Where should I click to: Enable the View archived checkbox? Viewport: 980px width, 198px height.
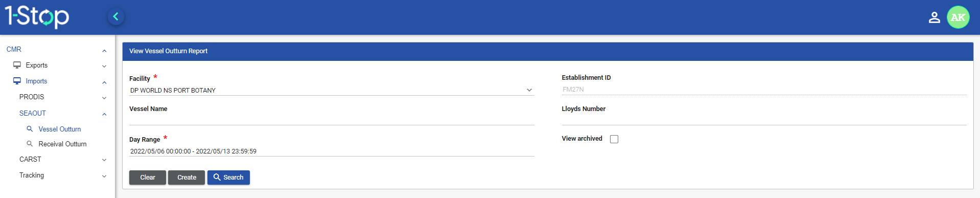(614, 139)
